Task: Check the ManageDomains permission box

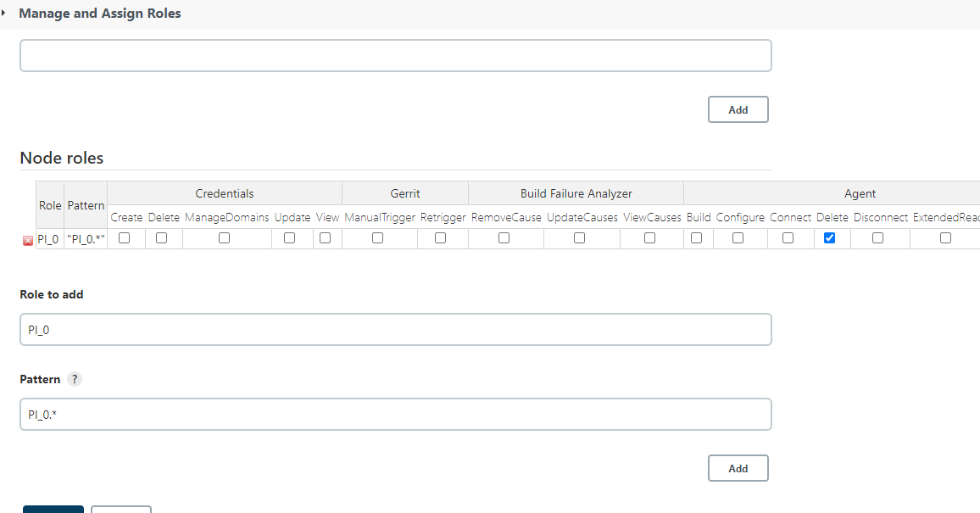Action: point(225,238)
